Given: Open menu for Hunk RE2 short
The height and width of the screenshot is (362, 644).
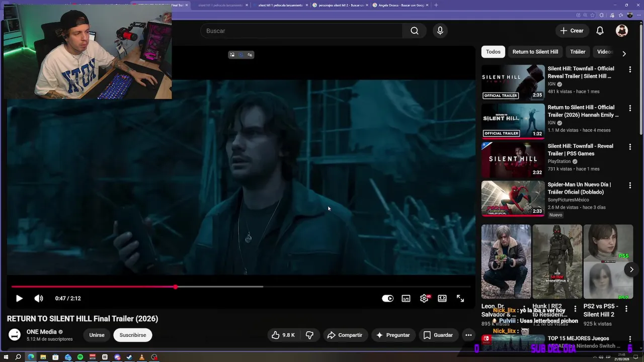Looking at the screenshot, I should [x=576, y=309].
